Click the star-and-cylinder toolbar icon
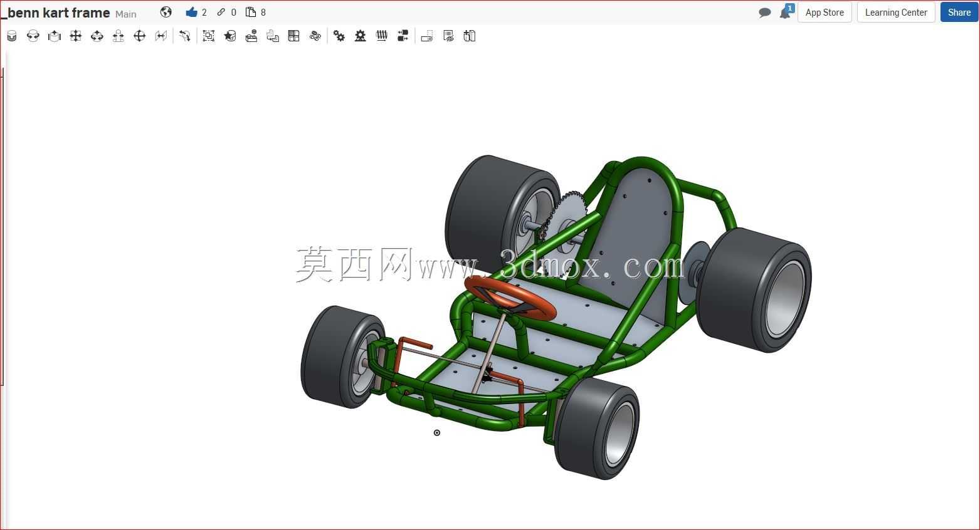The height and width of the screenshot is (530, 980). click(x=230, y=36)
